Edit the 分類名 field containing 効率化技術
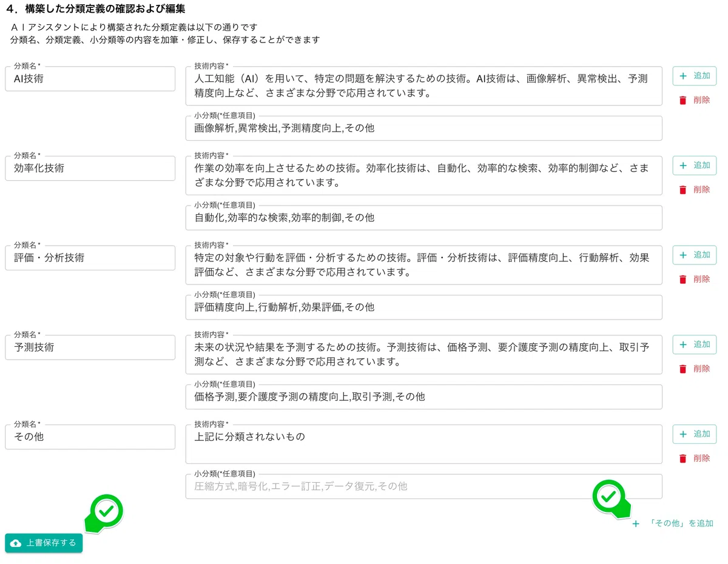Viewport: 728px width, 564px height. coord(90,169)
